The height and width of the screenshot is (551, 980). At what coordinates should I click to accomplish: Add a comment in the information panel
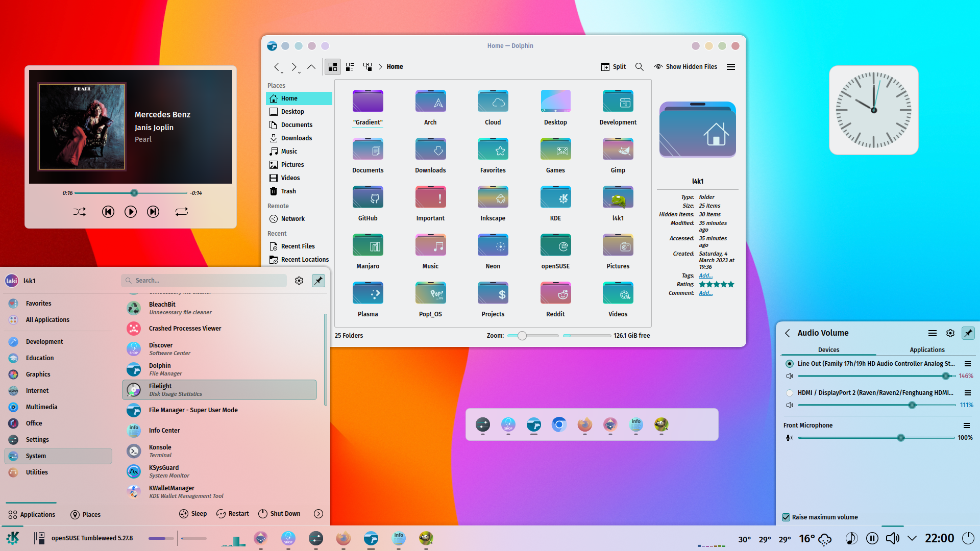coord(705,293)
